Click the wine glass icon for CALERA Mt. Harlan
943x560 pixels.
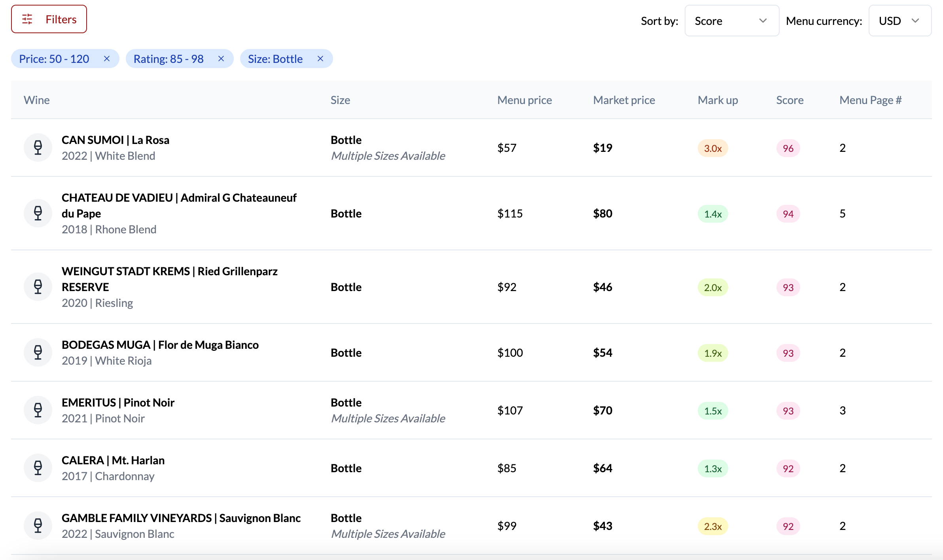[38, 468]
